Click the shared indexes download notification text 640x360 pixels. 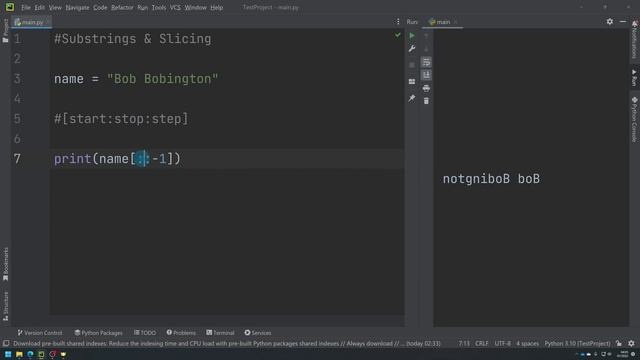pos(227,344)
